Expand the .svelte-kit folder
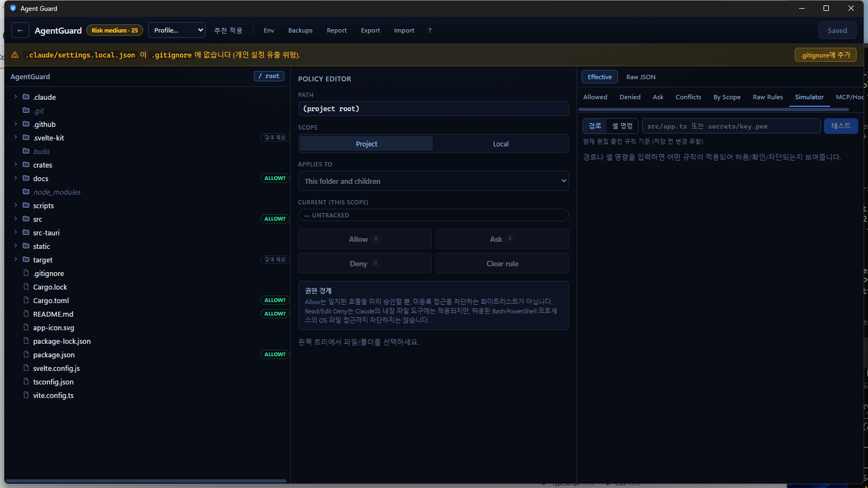This screenshot has height=488, width=868. click(15, 137)
